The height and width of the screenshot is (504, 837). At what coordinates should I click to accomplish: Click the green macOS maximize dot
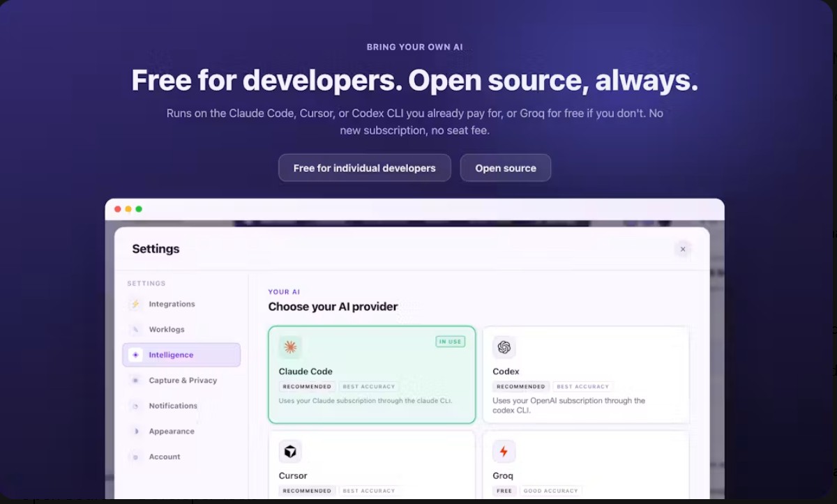[x=139, y=209]
